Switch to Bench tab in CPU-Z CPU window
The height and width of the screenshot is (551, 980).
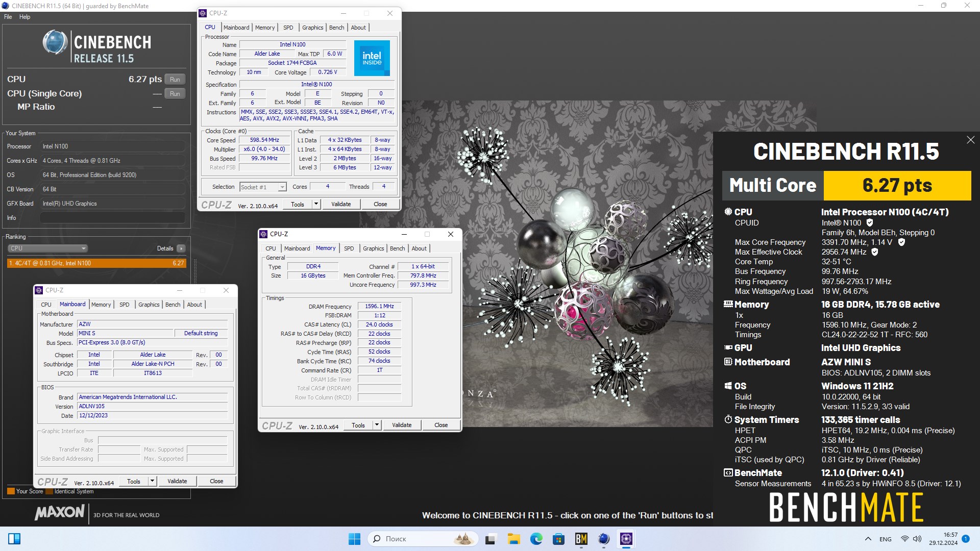click(x=336, y=28)
